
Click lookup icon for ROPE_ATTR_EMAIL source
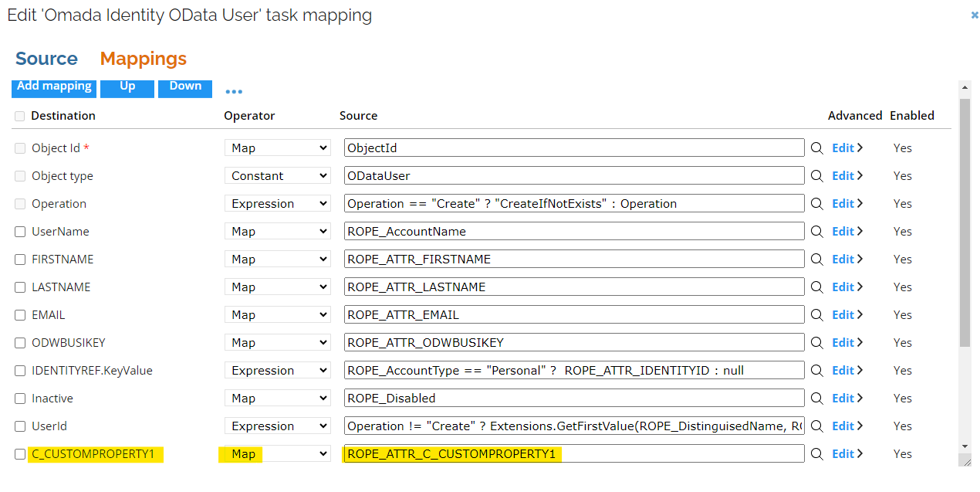tap(816, 315)
